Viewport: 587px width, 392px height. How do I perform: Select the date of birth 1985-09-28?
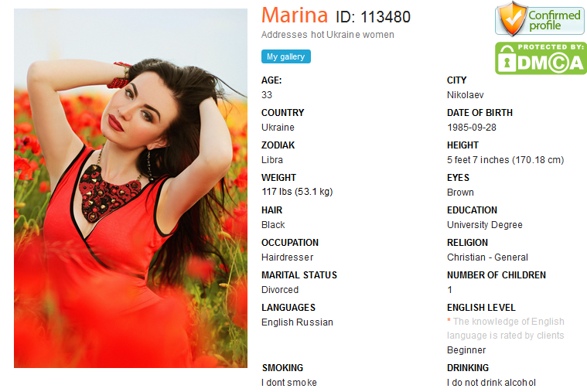click(472, 128)
